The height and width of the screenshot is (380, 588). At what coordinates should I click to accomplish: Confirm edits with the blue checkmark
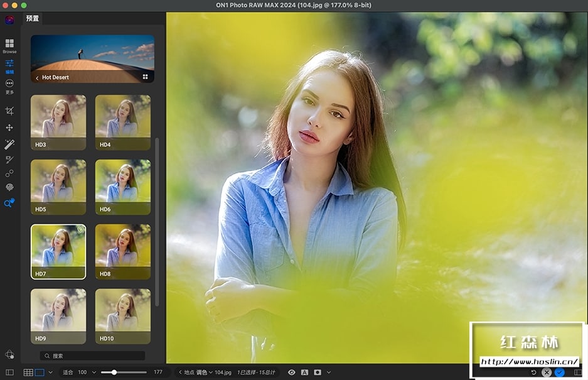tap(559, 372)
